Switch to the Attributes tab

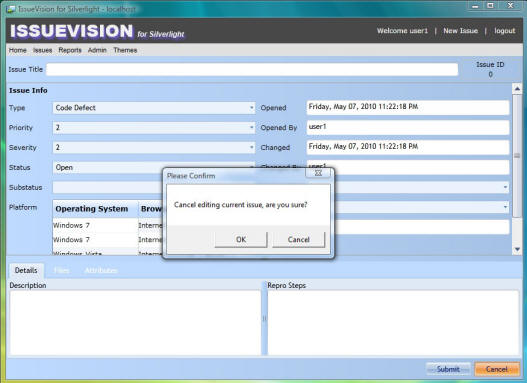[101, 270]
